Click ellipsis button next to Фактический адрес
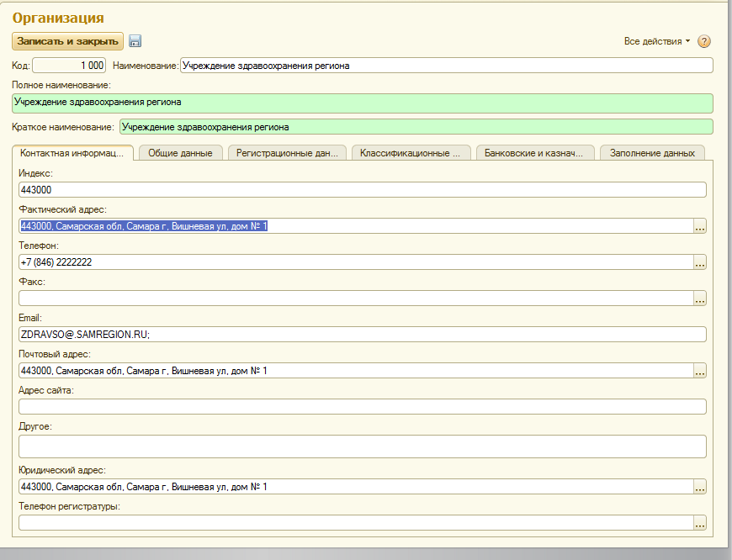The image size is (732, 560). pyautogui.click(x=699, y=226)
